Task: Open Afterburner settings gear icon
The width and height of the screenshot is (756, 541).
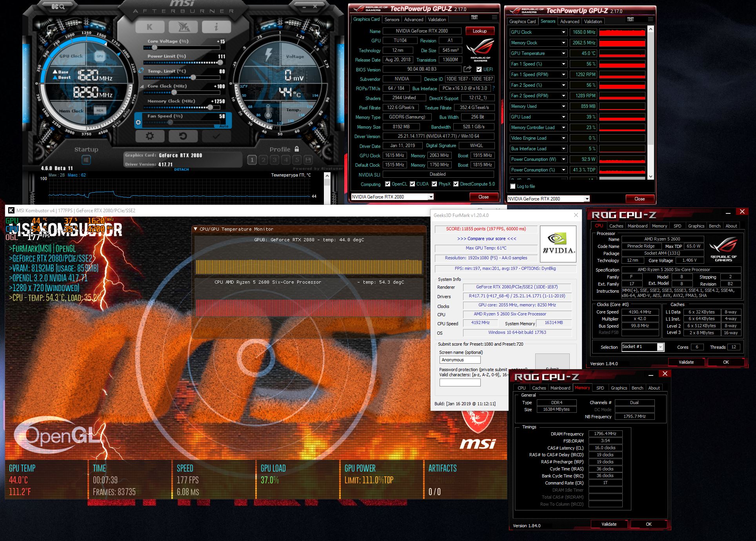Action: (x=149, y=136)
